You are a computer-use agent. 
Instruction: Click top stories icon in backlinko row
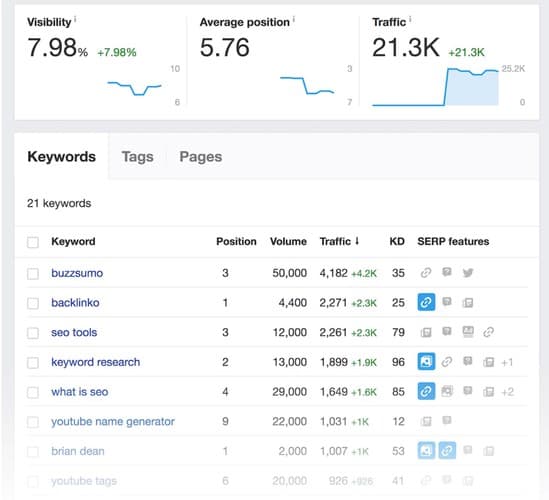[x=468, y=303]
